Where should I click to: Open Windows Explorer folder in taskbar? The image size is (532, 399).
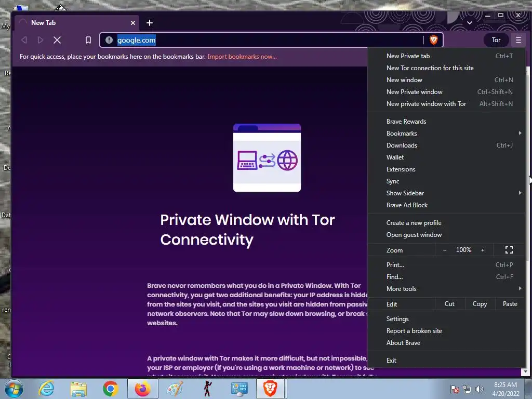pos(79,389)
